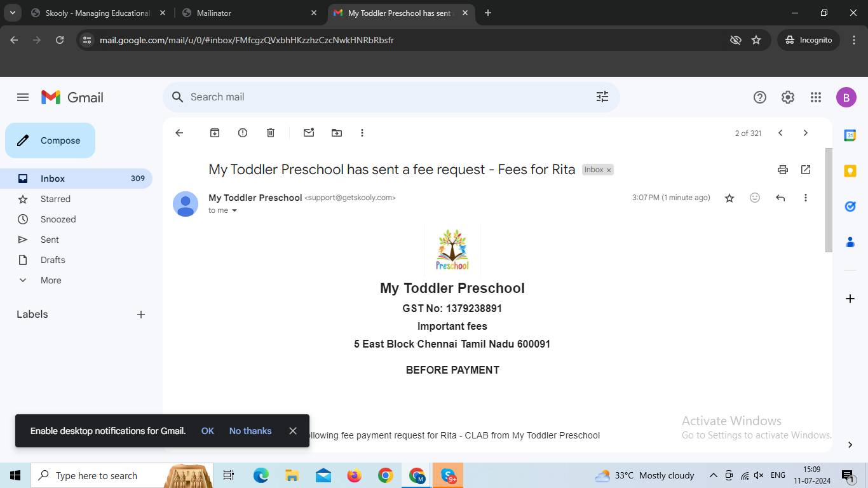Delete this email with trash icon
This screenshot has height=488, width=868.
(x=271, y=133)
